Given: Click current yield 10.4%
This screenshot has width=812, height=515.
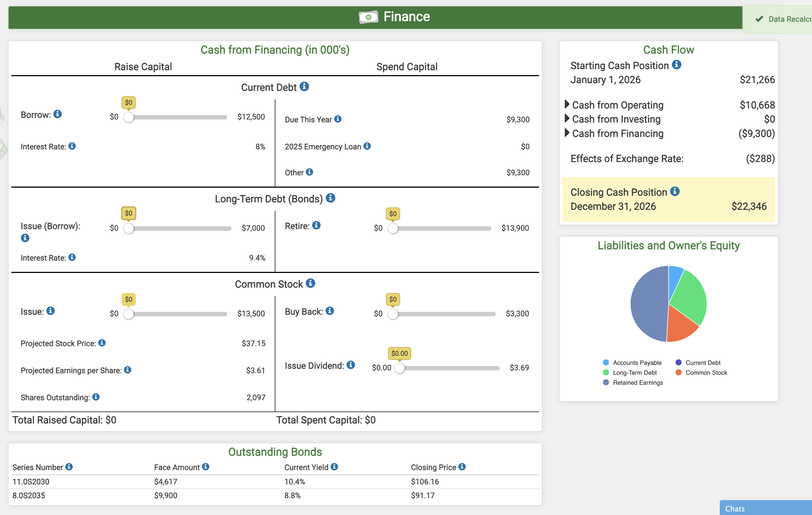Looking at the screenshot, I should click(294, 481).
